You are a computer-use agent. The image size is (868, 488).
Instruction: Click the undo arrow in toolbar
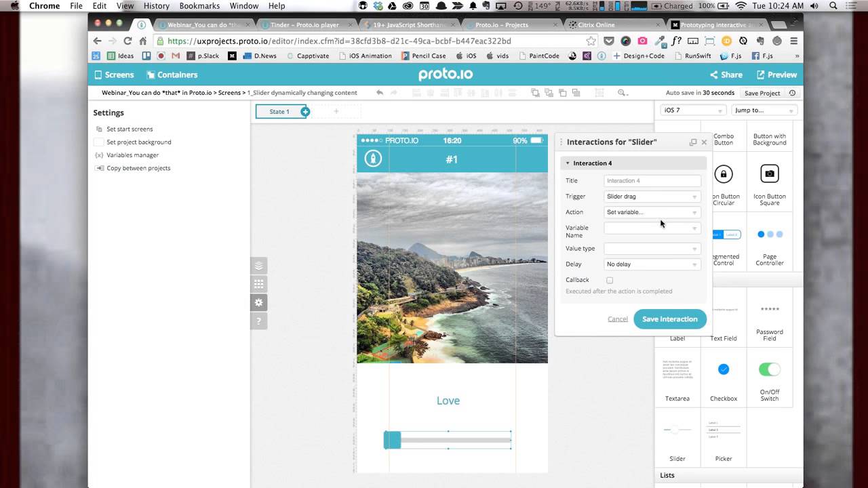[x=380, y=93]
